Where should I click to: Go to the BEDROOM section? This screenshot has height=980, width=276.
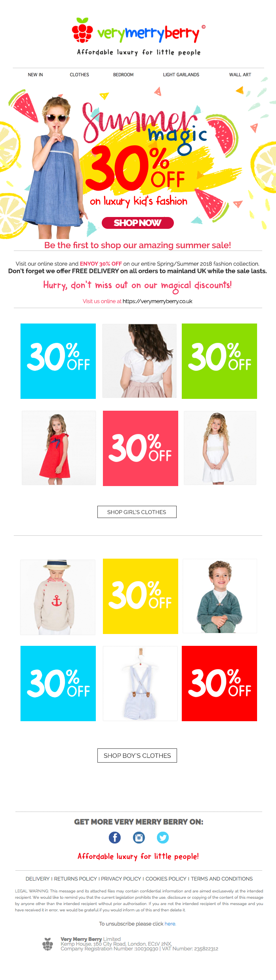coord(123,75)
